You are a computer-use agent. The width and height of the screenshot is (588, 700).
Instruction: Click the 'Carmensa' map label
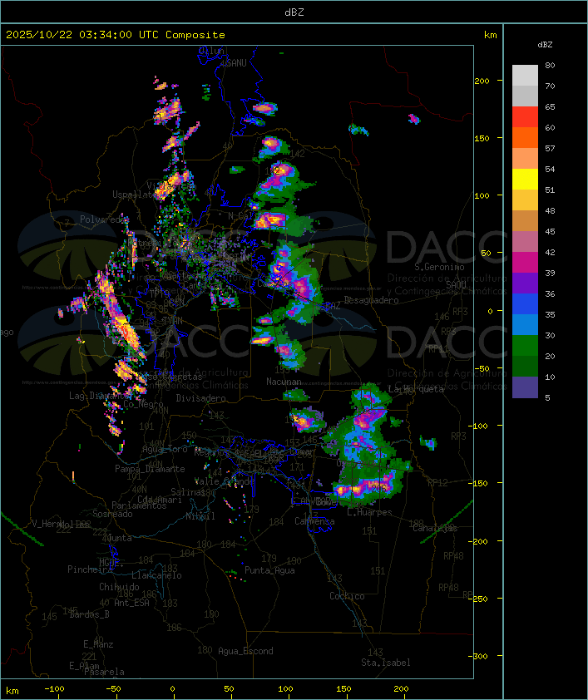pos(314,521)
